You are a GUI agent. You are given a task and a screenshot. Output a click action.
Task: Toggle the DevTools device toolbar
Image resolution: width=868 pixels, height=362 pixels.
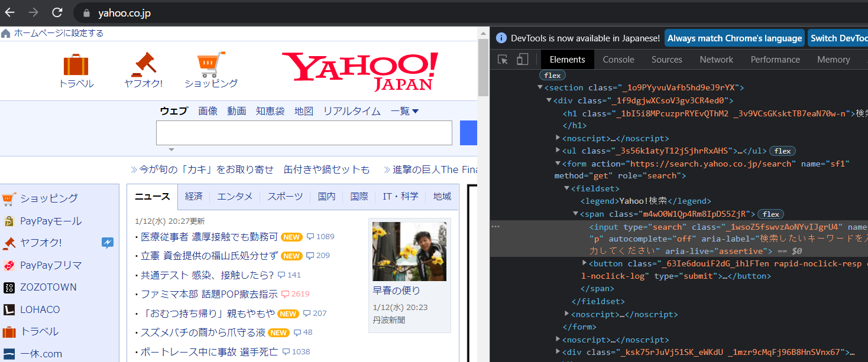pos(522,60)
